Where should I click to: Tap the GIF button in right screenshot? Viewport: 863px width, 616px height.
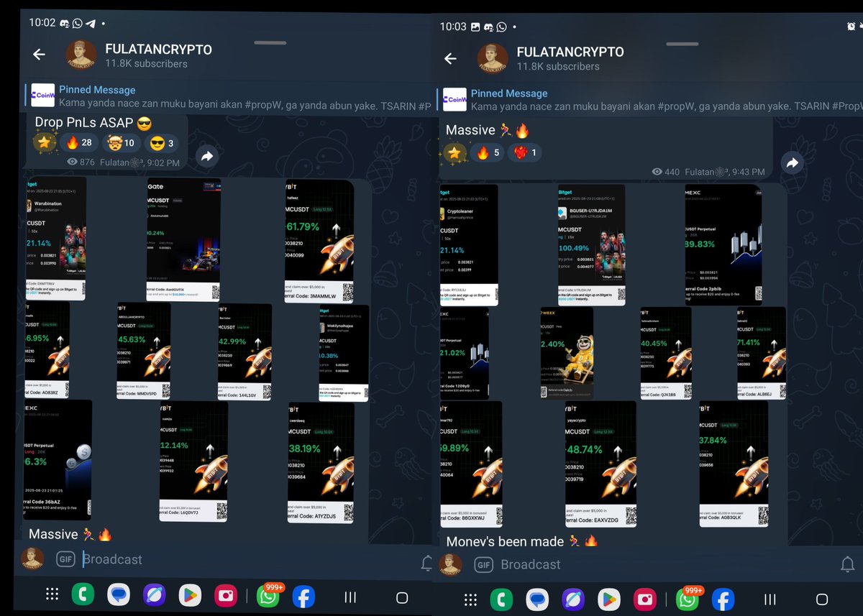click(483, 565)
